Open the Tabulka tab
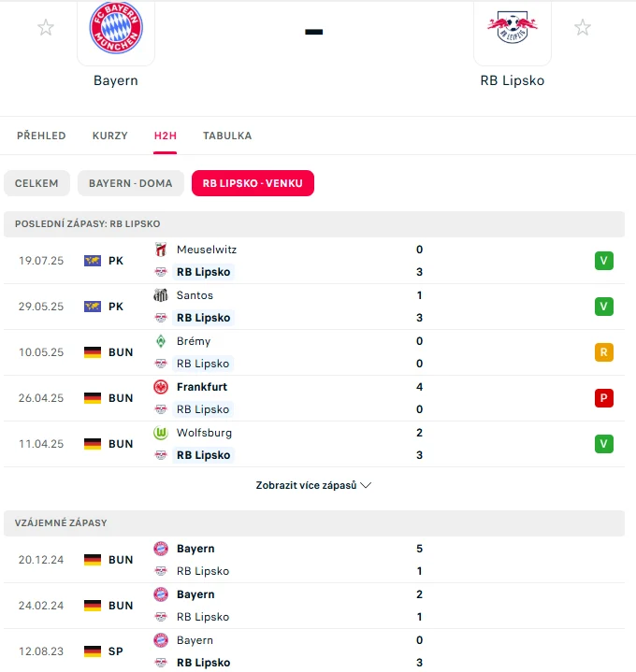This screenshot has height=672, width=636. point(227,136)
